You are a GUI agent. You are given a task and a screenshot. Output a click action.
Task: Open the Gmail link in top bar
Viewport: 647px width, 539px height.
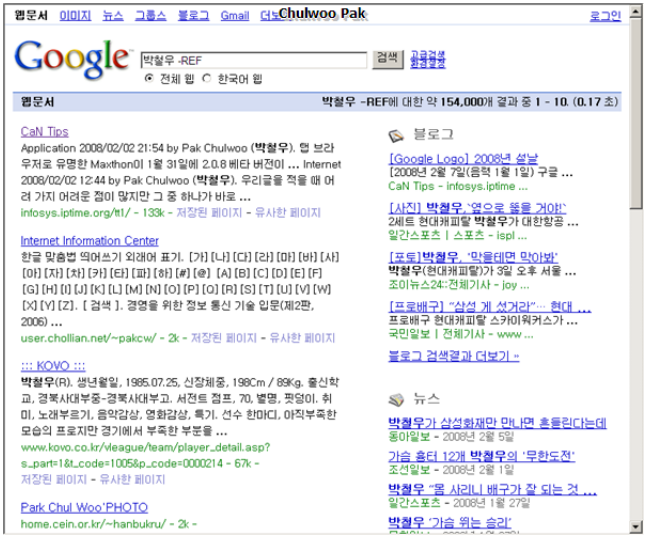(235, 16)
